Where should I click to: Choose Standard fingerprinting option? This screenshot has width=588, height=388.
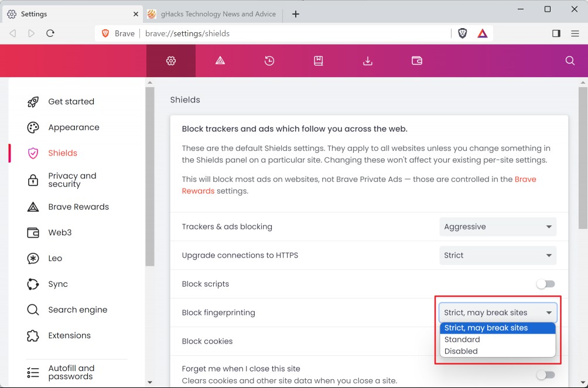coord(498,339)
